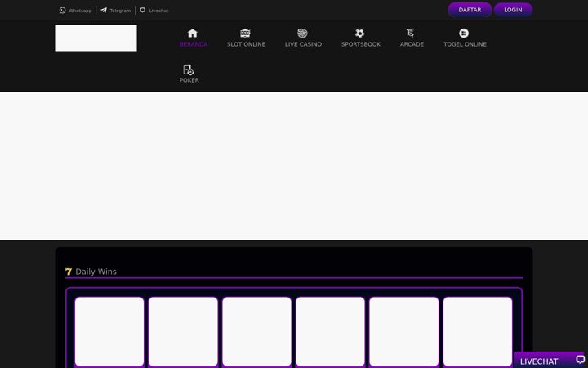588x368 pixels.
Task: Click the Togel Online ball icon
Action: pos(464,33)
